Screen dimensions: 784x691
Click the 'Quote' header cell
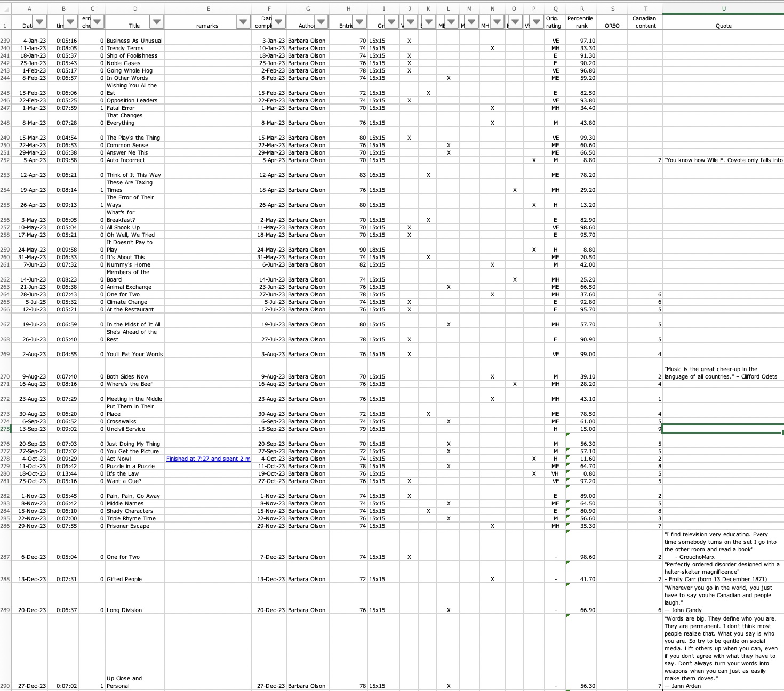pyautogui.click(x=723, y=22)
